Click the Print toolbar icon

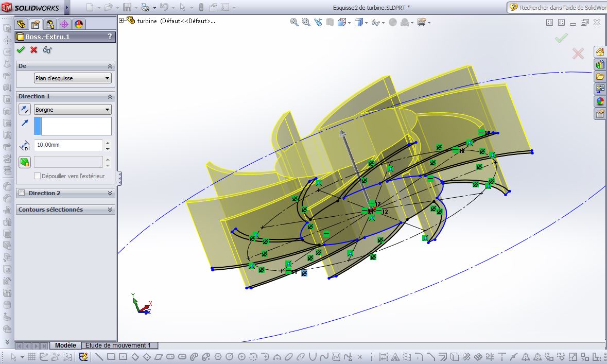(x=146, y=7)
